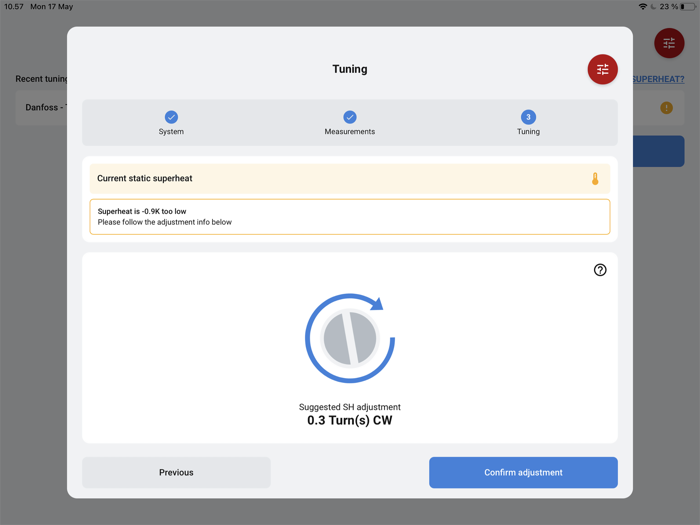The width and height of the screenshot is (700, 525).
Task: Click Confirm adjustment button
Action: click(523, 472)
